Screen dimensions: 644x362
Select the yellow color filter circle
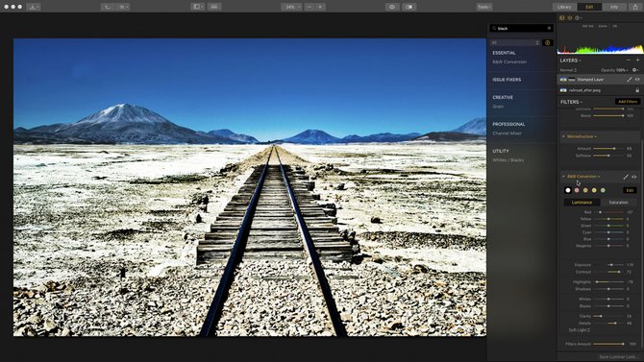point(594,190)
